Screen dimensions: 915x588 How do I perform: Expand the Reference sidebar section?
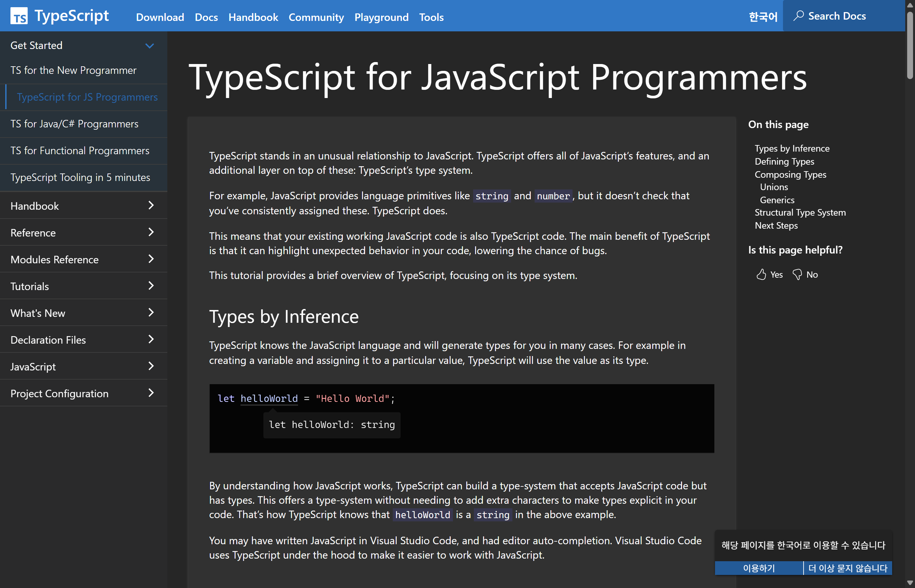pos(151,232)
